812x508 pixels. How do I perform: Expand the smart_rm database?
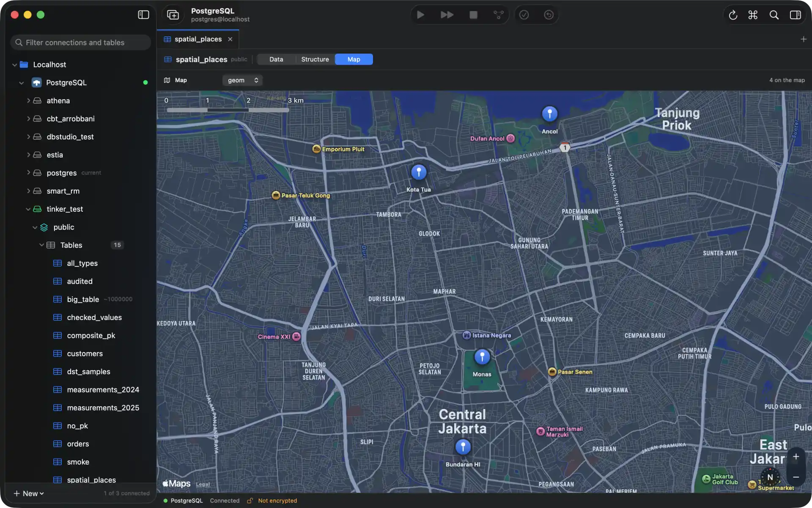tap(28, 191)
